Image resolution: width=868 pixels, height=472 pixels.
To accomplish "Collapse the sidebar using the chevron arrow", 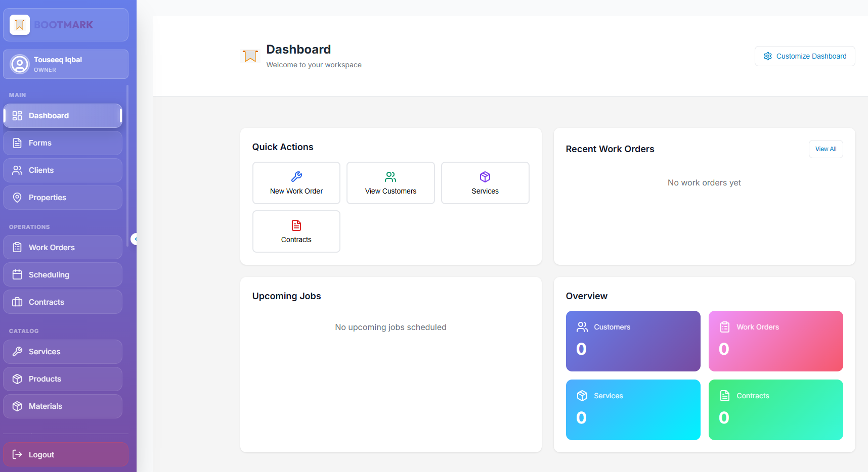I will tap(135, 239).
